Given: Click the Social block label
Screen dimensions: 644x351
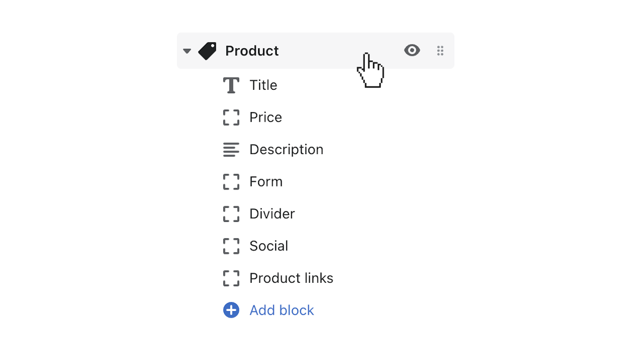Looking at the screenshot, I should coord(269,246).
